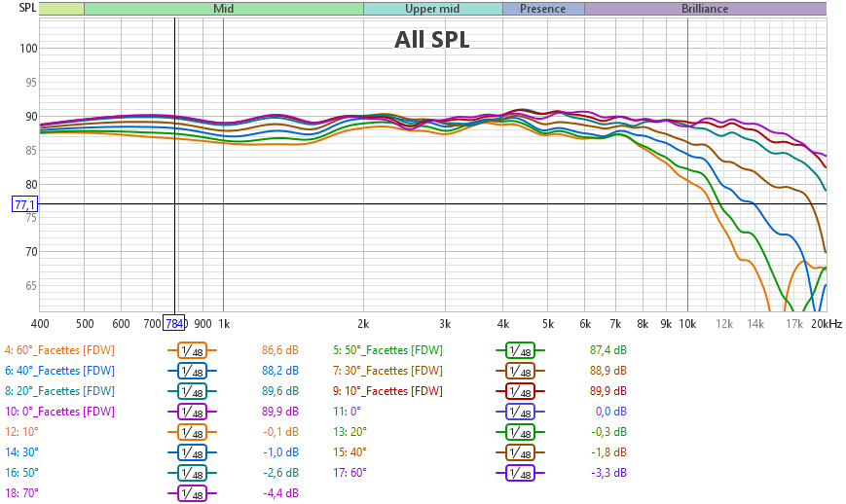The height and width of the screenshot is (504, 846).
Task: Click the Mid frequency band header
Action: 223,9
